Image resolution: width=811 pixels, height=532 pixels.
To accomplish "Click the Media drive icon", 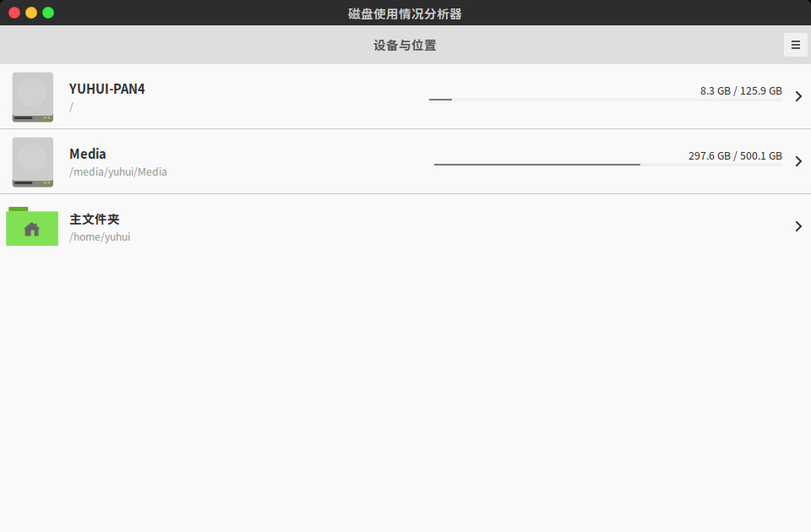I will point(33,162).
